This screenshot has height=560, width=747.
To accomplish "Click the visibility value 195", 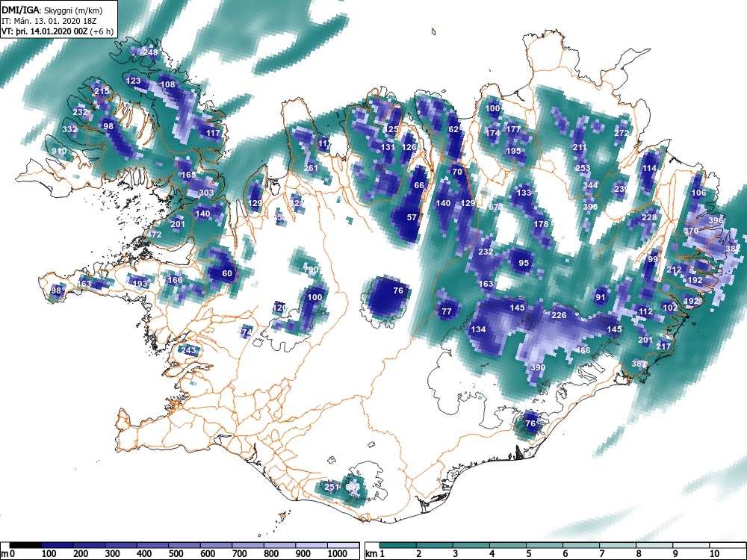I will (513, 151).
